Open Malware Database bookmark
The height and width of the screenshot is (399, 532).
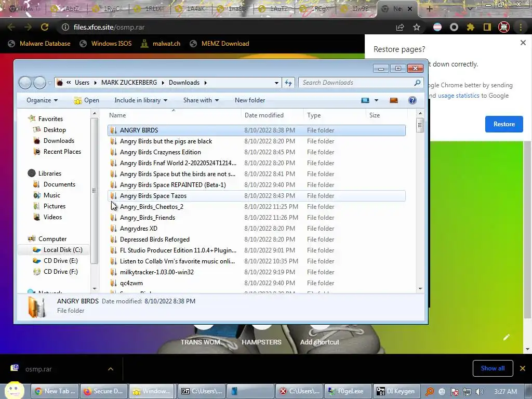(39, 44)
